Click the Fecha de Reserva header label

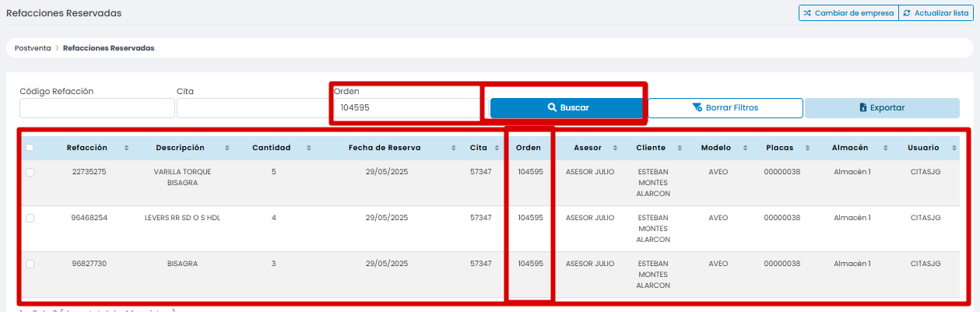pos(385,148)
